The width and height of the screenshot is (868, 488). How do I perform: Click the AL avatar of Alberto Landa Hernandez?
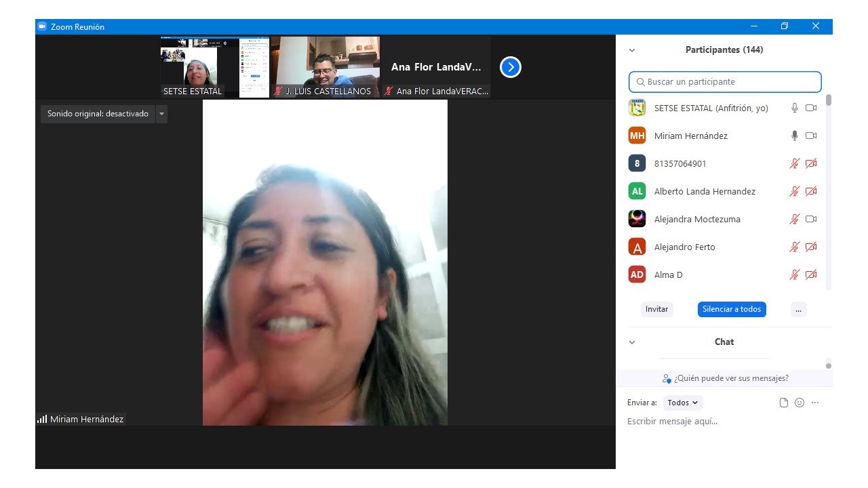tap(637, 191)
